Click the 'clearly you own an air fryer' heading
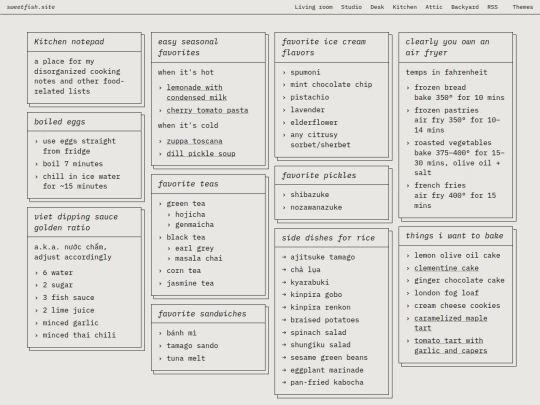Screen dimensions: 540x405 tap(447, 47)
